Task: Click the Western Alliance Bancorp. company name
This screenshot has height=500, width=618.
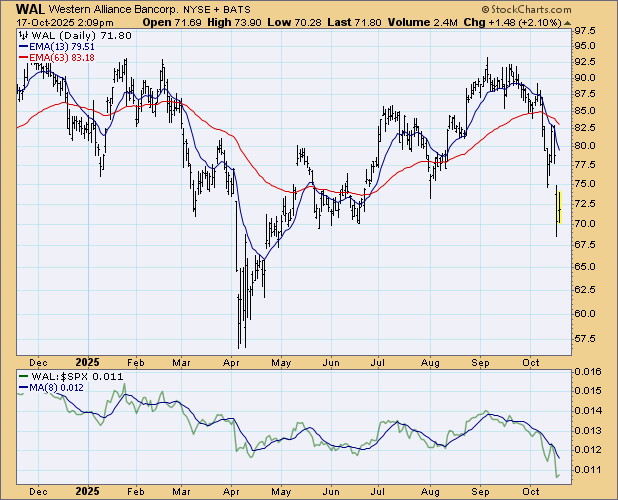Action: pyautogui.click(x=114, y=9)
